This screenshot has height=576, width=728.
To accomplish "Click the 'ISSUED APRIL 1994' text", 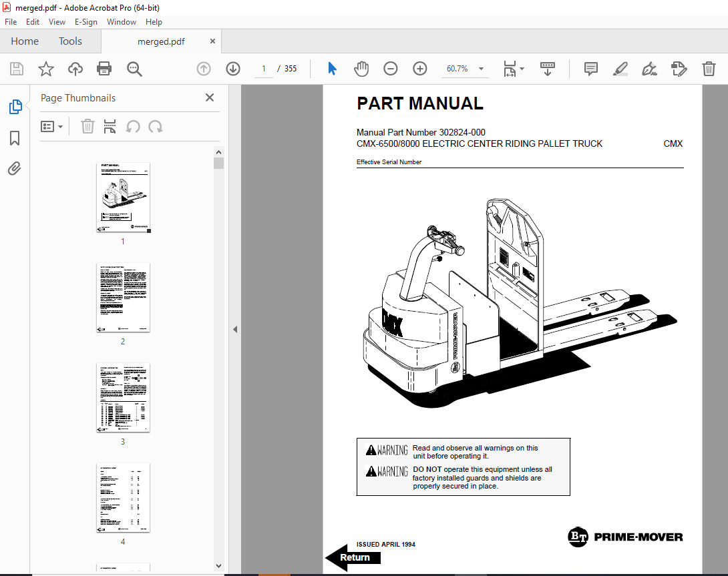I will [x=386, y=544].
